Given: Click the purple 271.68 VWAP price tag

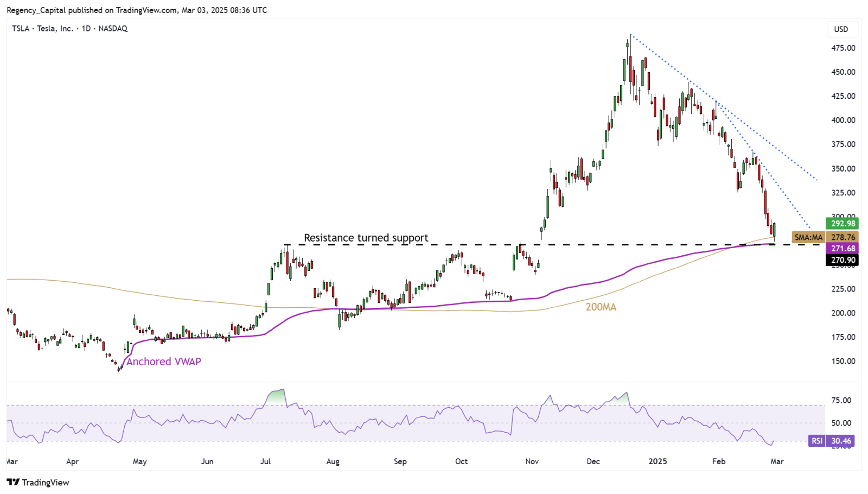Looking at the screenshot, I should tap(843, 249).
